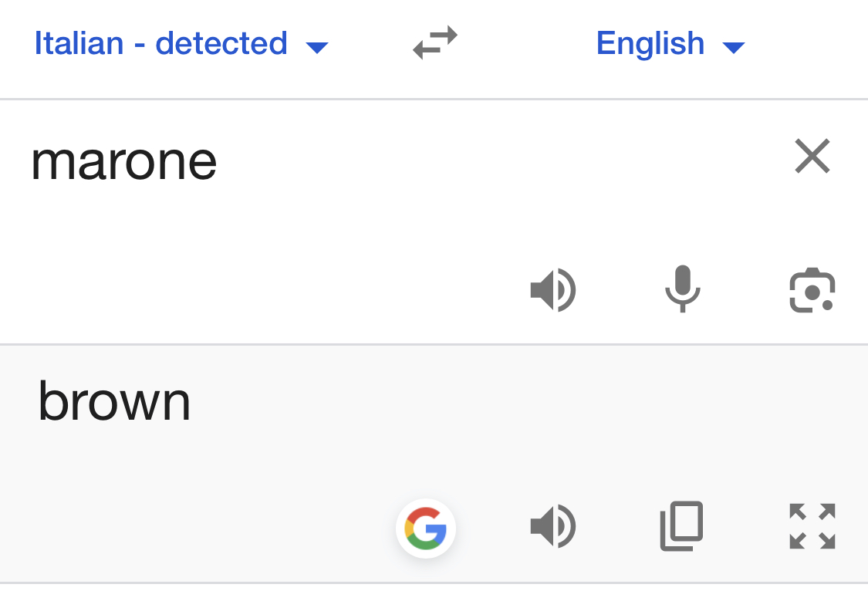Start voice input with the microphone

point(683,289)
